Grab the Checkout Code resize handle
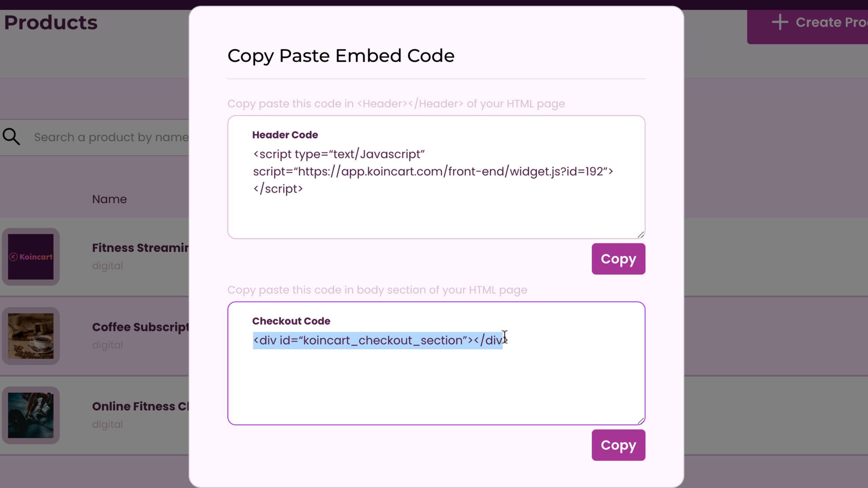Viewport: 868px width, 488px height. (x=640, y=421)
